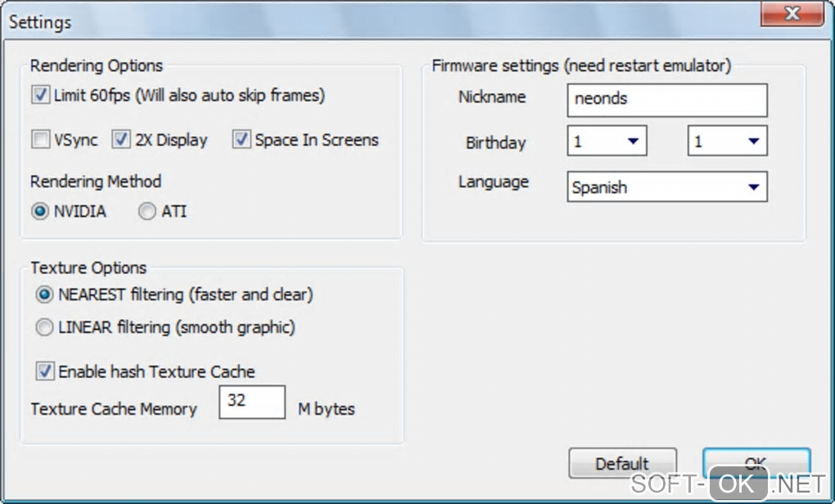Confirm settings with OK button
The height and width of the screenshot is (504, 835).
(756, 463)
